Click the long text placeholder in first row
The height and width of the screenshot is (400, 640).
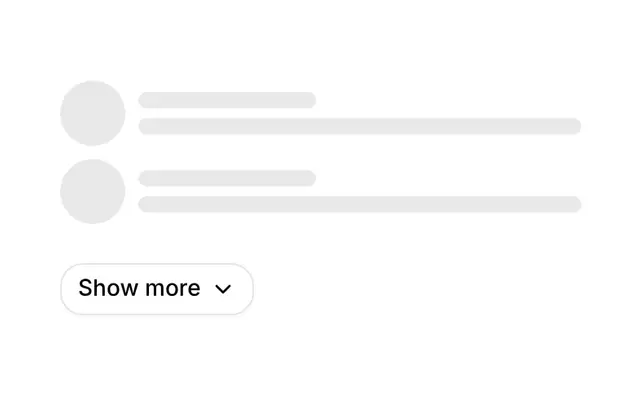(360, 126)
